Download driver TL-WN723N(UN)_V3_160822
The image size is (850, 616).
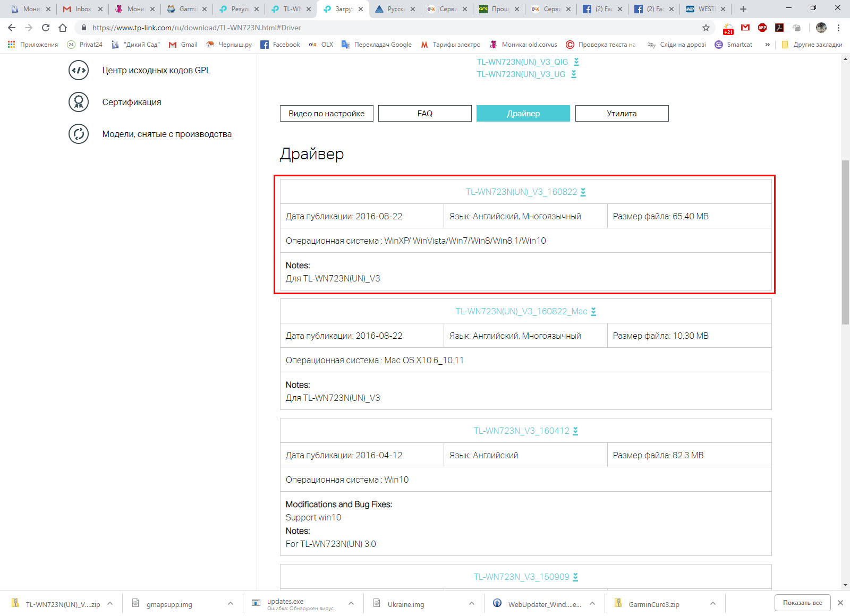pos(521,192)
